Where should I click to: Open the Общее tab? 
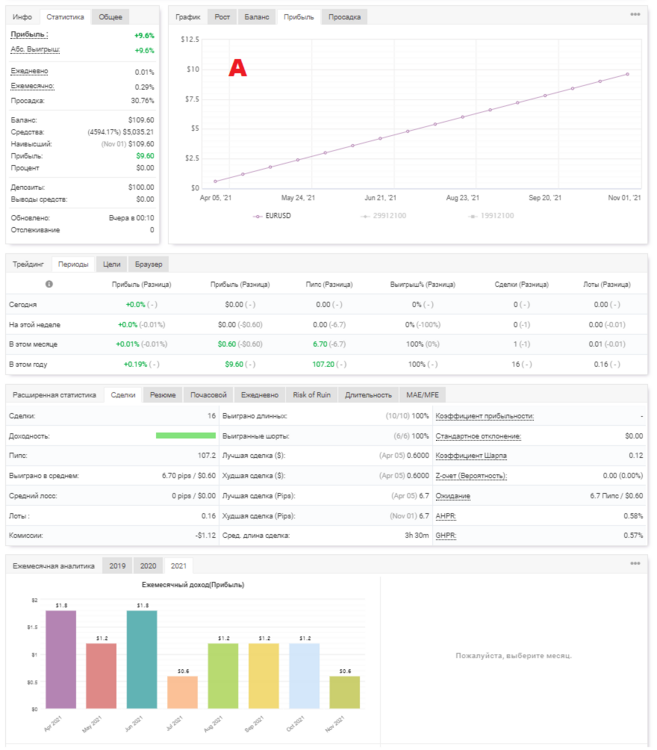110,17
